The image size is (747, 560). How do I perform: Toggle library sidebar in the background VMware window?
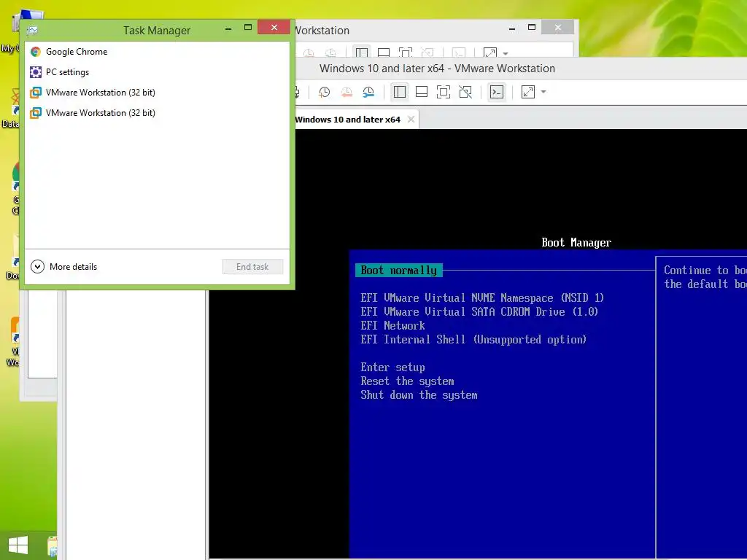pos(362,52)
